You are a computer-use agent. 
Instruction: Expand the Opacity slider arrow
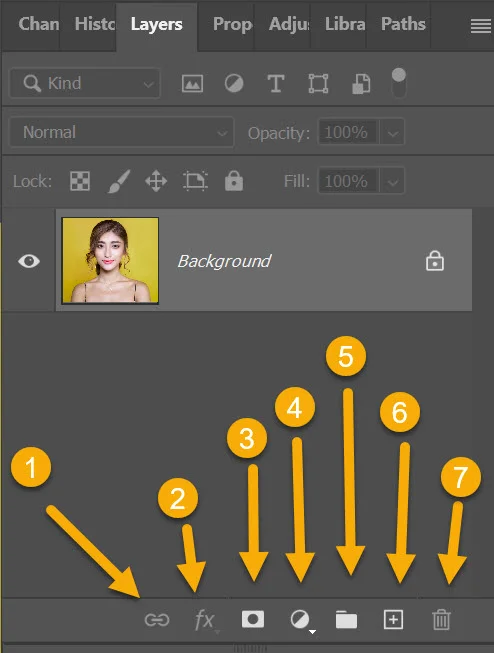click(x=392, y=132)
